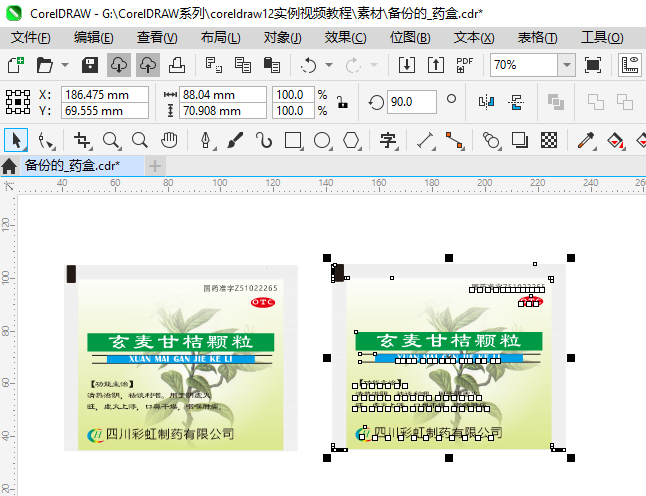Toggle the lock ratio padlock
This screenshot has height=496, width=646.
342,102
